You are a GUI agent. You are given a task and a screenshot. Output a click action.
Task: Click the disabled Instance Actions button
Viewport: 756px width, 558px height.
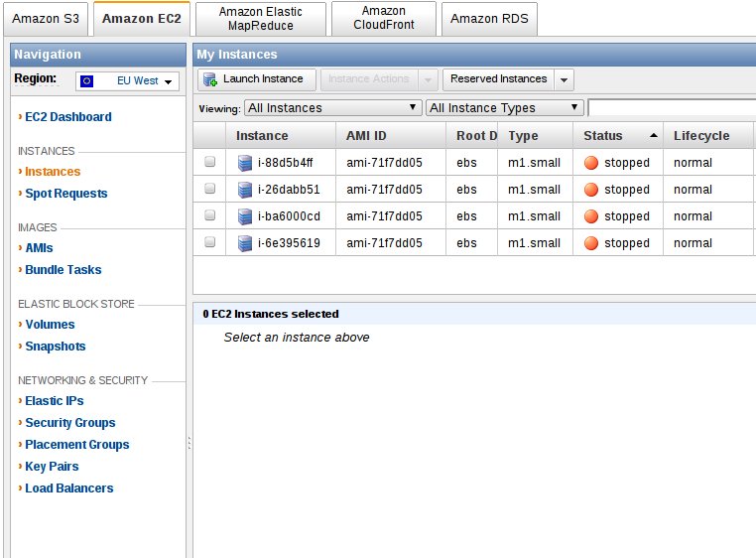pyautogui.click(x=369, y=79)
